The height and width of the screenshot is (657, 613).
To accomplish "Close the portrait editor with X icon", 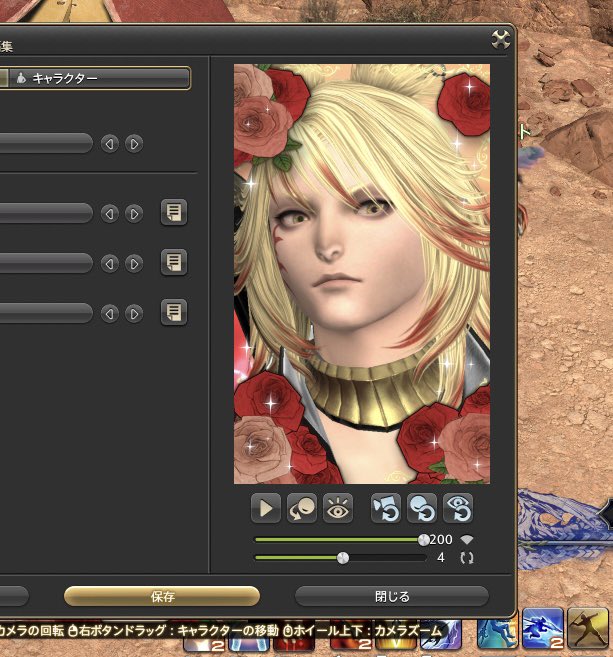I will click(x=500, y=40).
